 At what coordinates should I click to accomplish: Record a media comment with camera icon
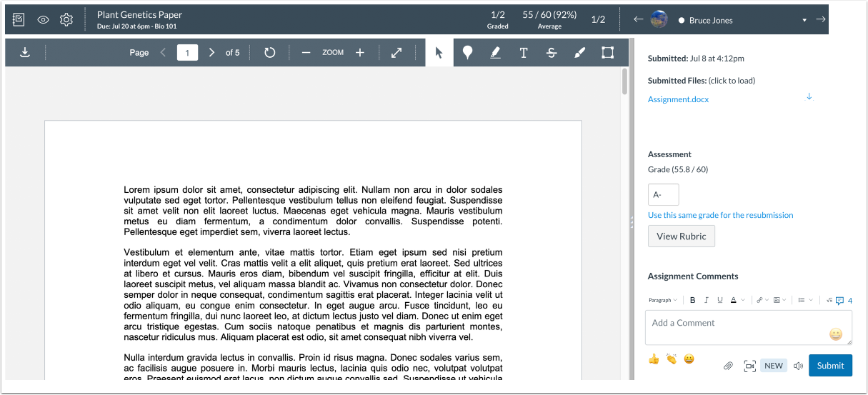749,366
